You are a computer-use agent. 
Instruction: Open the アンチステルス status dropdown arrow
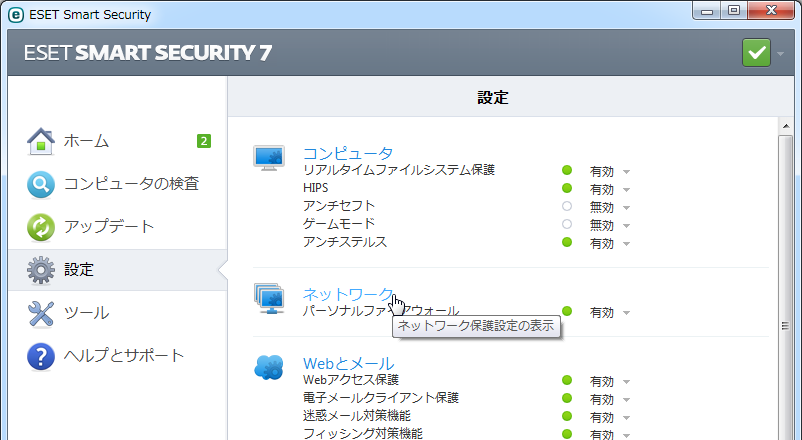[626, 244]
